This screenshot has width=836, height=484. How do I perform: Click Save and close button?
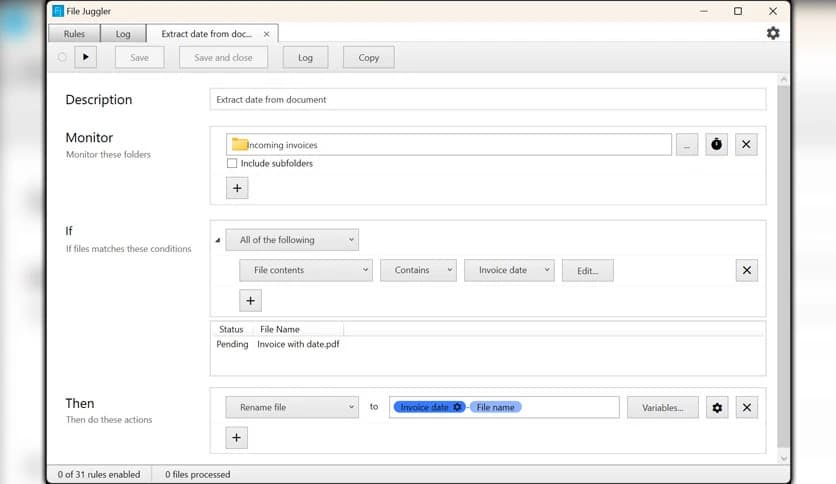pos(223,57)
